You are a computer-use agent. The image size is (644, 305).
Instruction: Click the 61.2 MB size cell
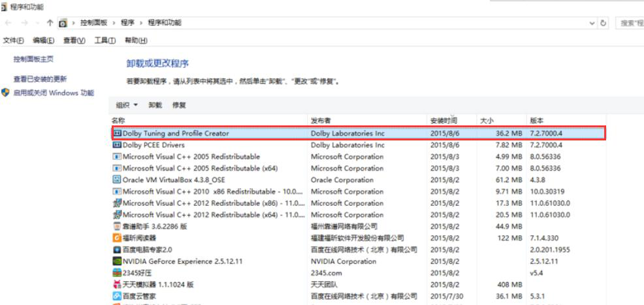(x=508, y=180)
